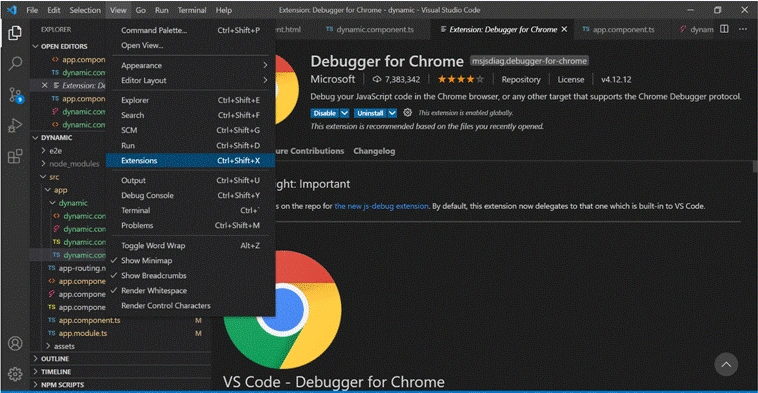
Task: Open the Search activity bar icon
Action: click(15, 63)
